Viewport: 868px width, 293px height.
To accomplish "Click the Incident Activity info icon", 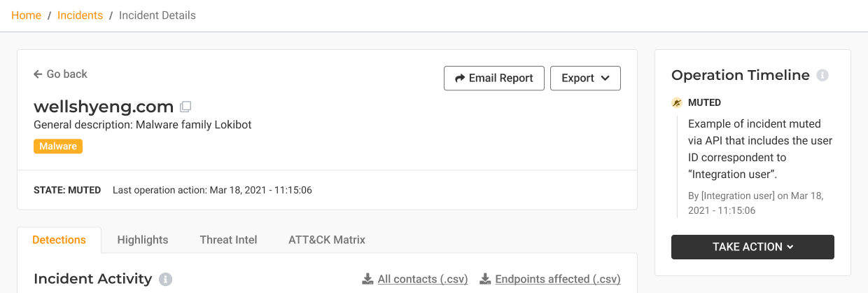I will click(x=166, y=279).
